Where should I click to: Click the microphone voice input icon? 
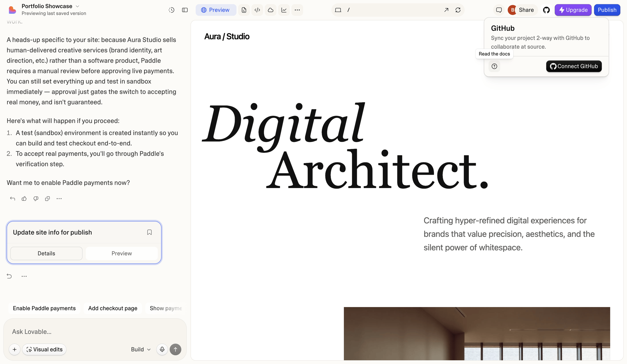tap(162, 349)
